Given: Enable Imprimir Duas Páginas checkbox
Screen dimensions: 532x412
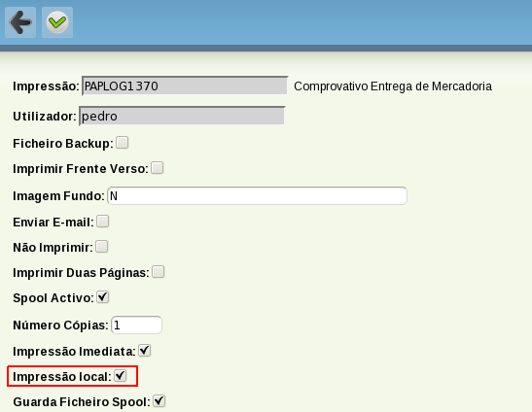Looking at the screenshot, I should coord(159,272).
